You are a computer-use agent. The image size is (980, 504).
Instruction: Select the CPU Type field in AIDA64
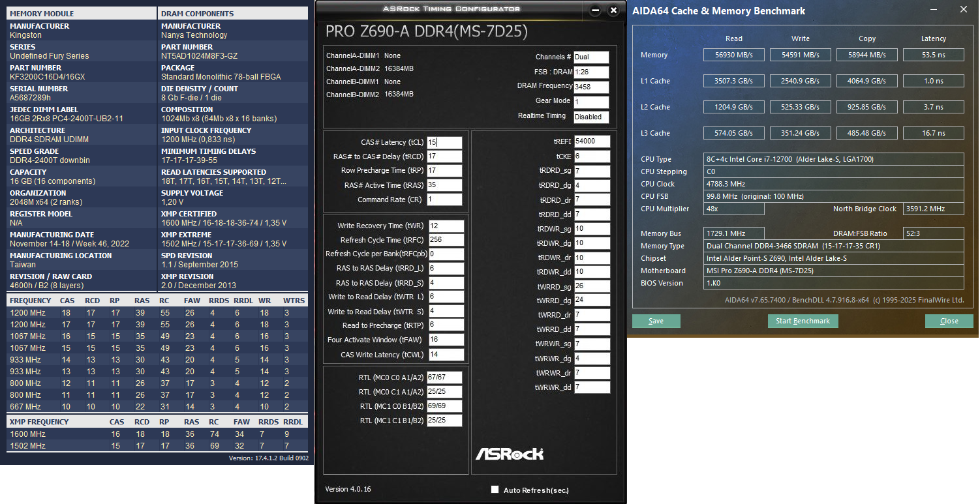coord(834,159)
